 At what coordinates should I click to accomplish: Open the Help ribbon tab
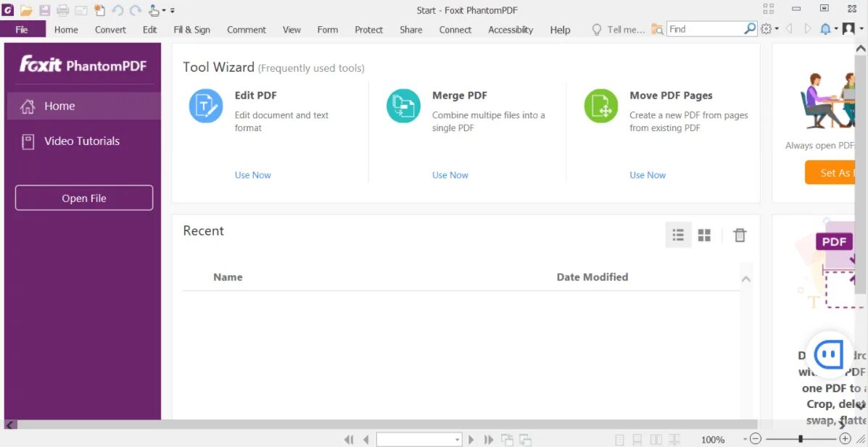561,29
